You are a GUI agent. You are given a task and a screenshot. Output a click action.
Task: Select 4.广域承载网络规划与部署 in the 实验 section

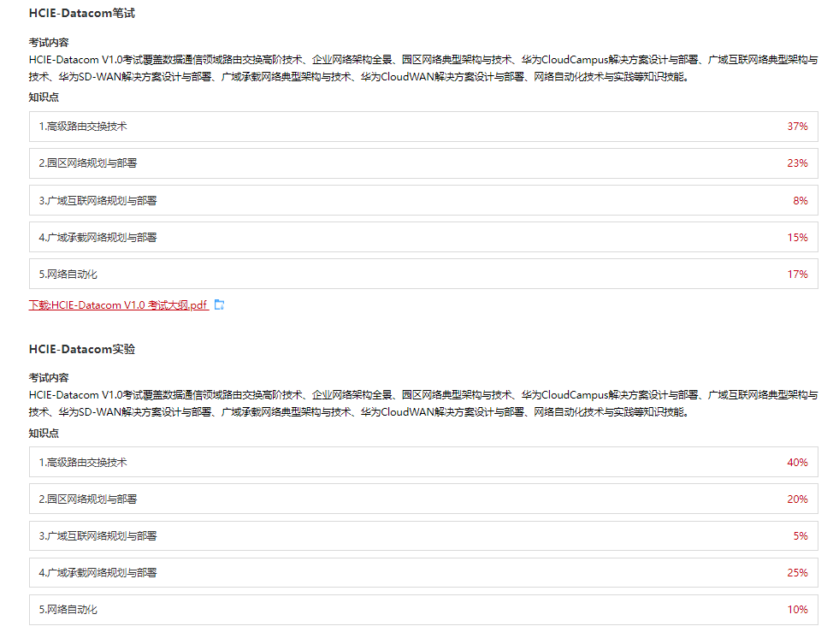click(423, 573)
